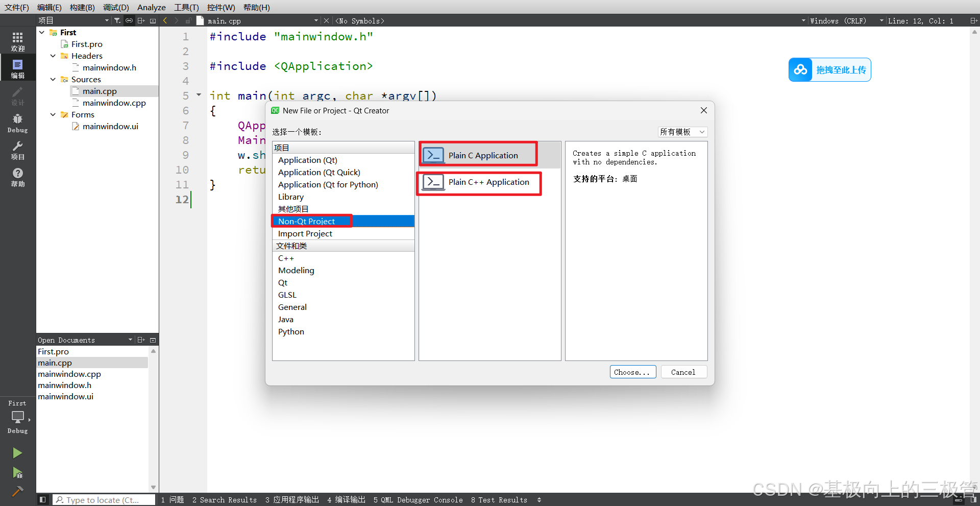The height and width of the screenshot is (506, 980).
Task: Click the Choose... button
Action: coord(633,372)
